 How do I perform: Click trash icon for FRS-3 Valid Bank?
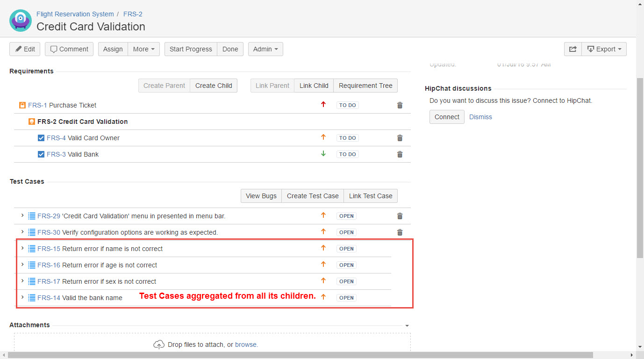point(400,155)
